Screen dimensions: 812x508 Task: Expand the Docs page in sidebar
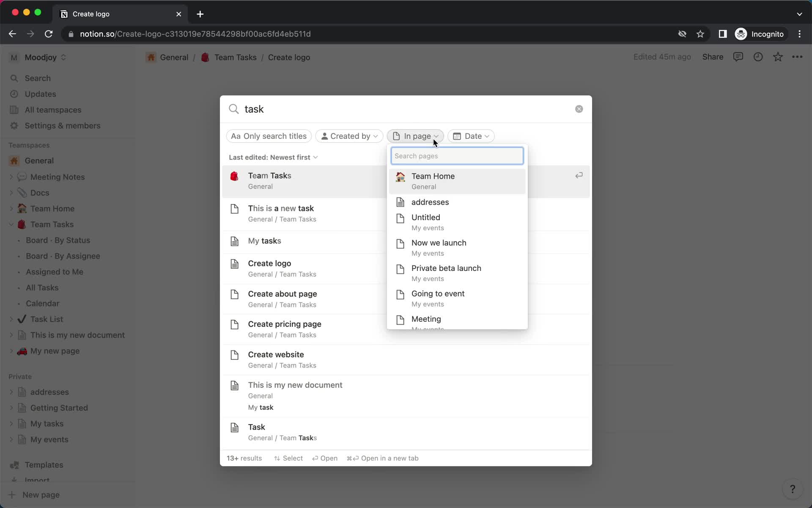11,193
